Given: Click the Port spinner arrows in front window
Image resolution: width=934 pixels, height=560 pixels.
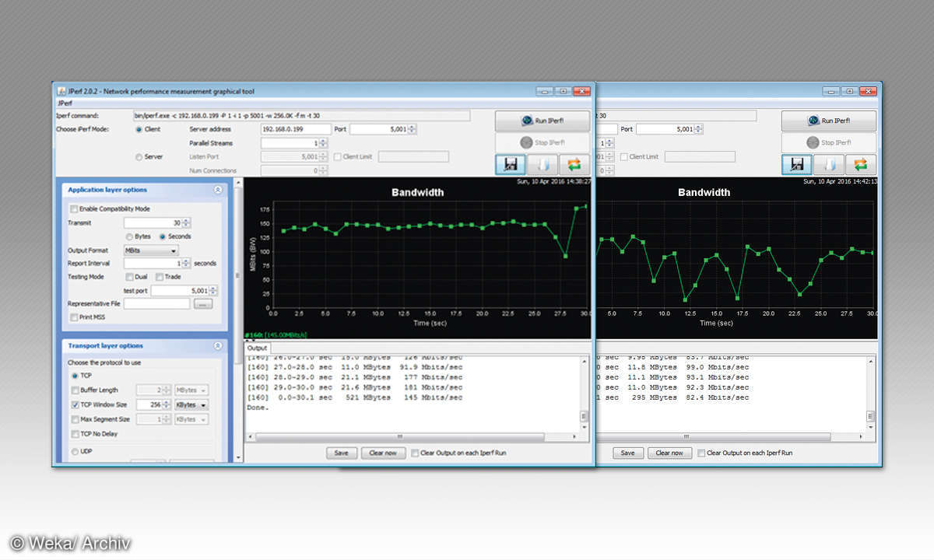Looking at the screenshot, I should coord(413,129).
